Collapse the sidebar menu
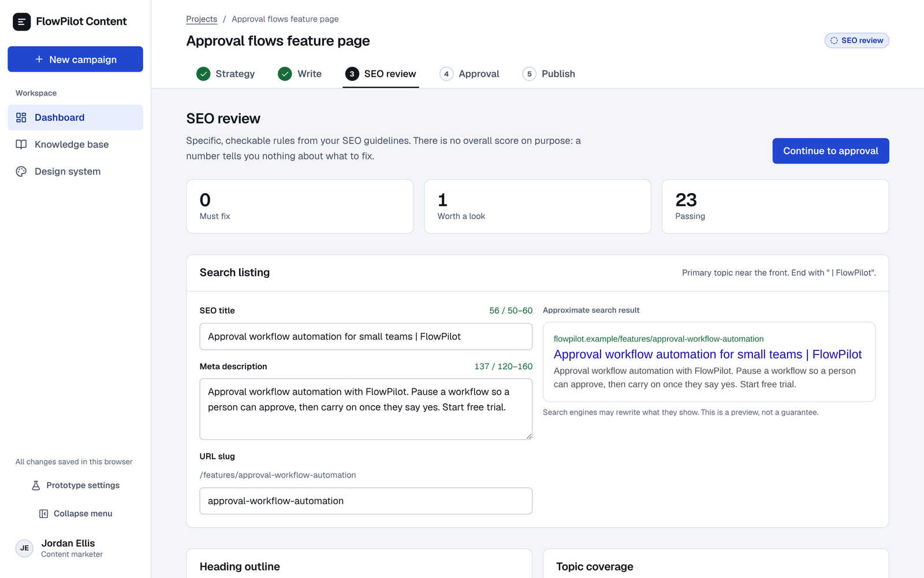The image size is (924, 578). click(75, 514)
